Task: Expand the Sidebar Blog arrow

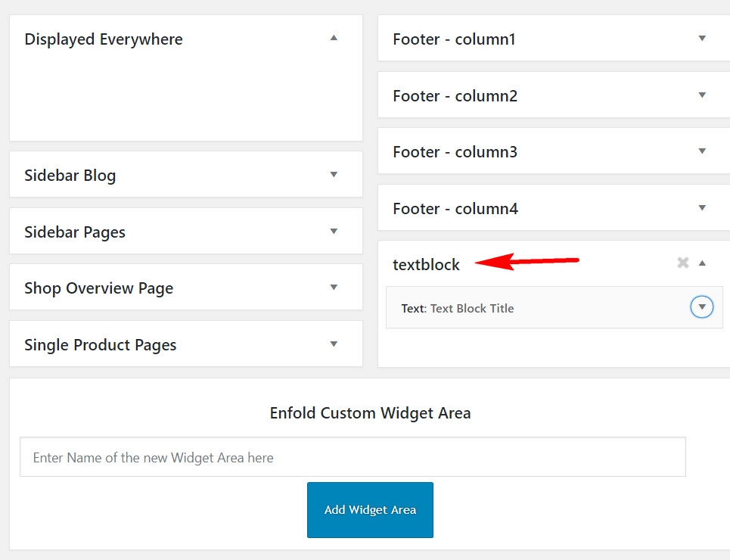Action: coord(334,174)
